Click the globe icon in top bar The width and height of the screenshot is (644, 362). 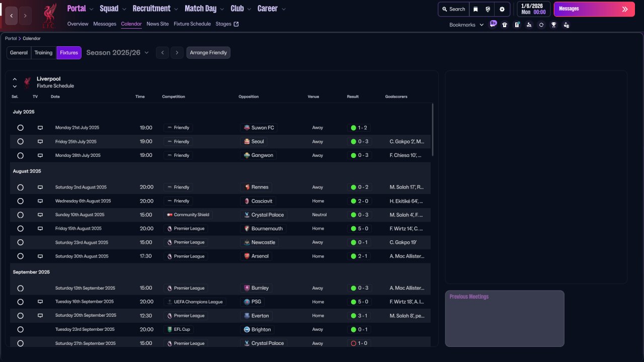[x=488, y=9]
